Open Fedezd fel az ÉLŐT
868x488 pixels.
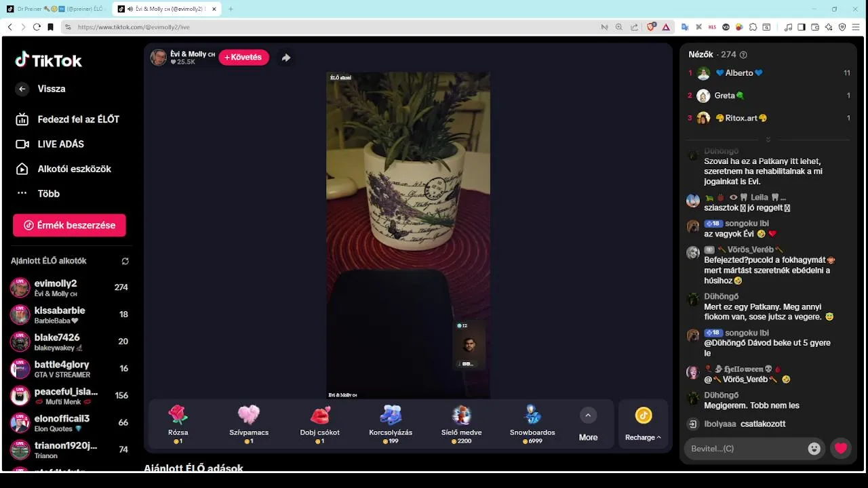68,119
